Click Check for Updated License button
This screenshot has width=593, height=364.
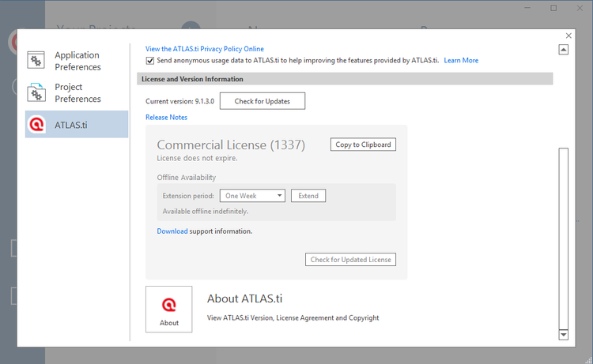tap(350, 260)
